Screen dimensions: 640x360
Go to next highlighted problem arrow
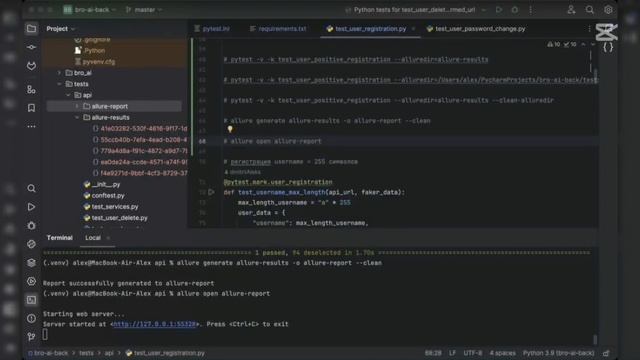(x=593, y=44)
